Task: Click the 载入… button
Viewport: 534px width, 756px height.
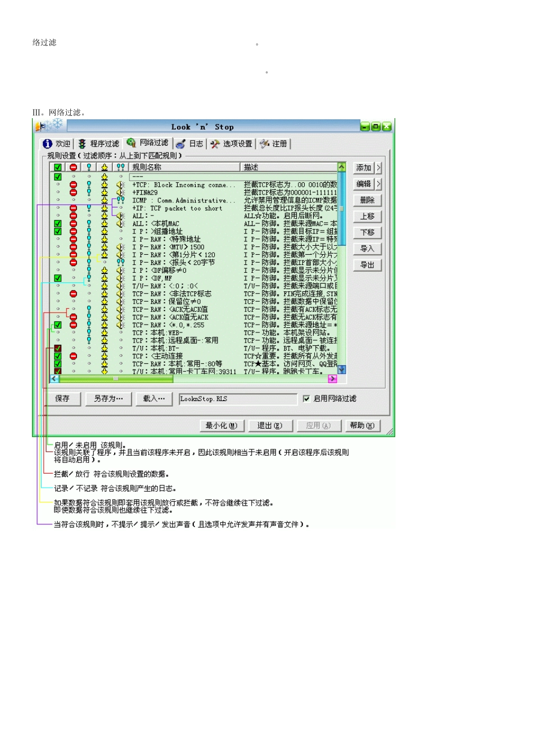Action: pos(154,399)
